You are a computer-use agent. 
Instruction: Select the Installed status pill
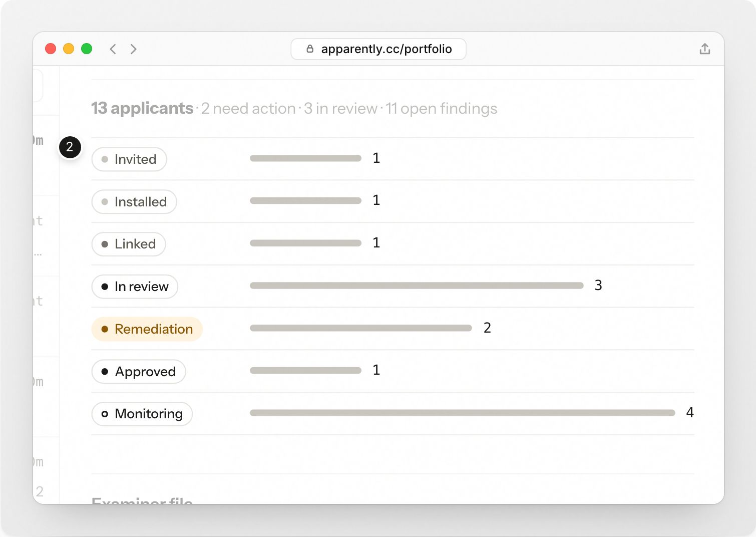[134, 202]
